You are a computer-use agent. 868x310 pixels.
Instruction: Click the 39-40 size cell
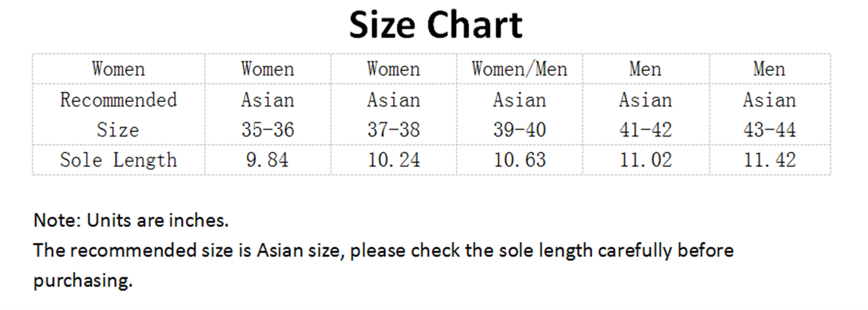tap(519, 130)
